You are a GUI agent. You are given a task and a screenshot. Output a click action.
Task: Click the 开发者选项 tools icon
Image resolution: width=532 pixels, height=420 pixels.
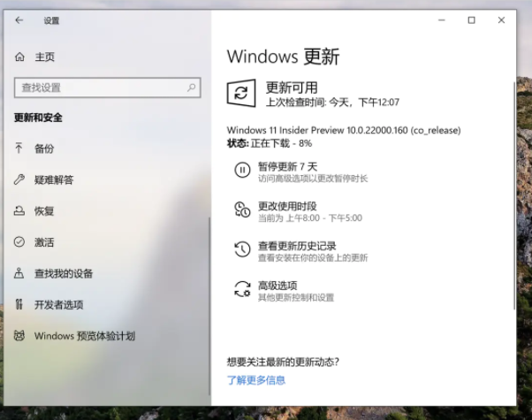click(19, 304)
